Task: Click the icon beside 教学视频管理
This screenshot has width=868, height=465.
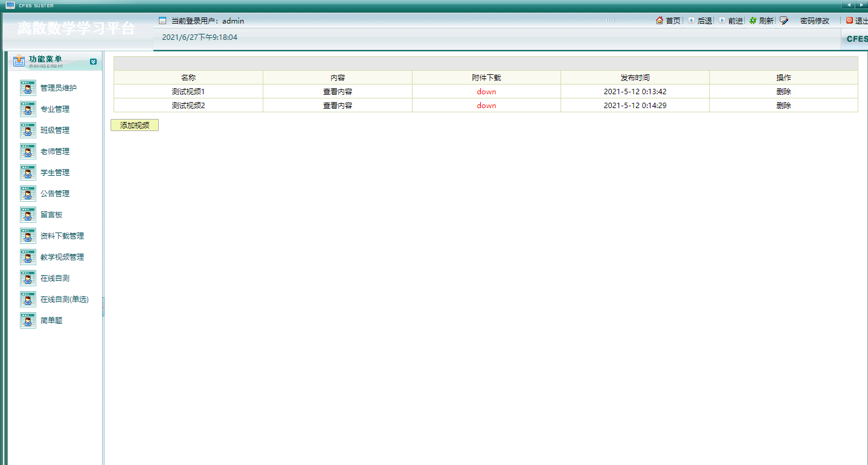Action: 28,257
